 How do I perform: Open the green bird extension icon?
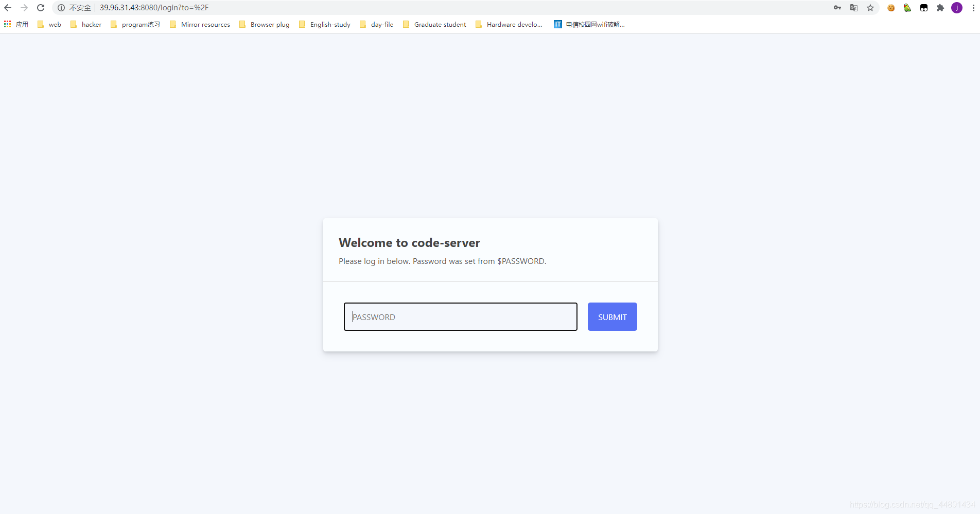click(907, 8)
